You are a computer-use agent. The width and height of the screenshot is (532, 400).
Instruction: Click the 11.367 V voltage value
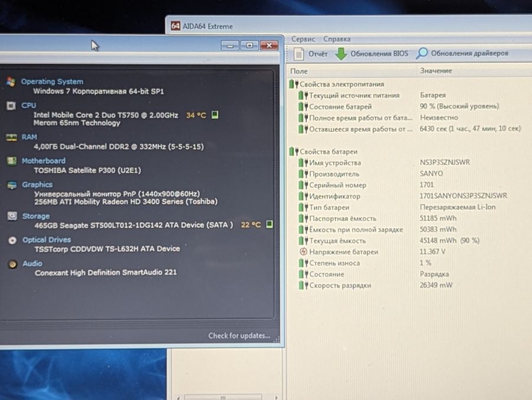click(432, 252)
